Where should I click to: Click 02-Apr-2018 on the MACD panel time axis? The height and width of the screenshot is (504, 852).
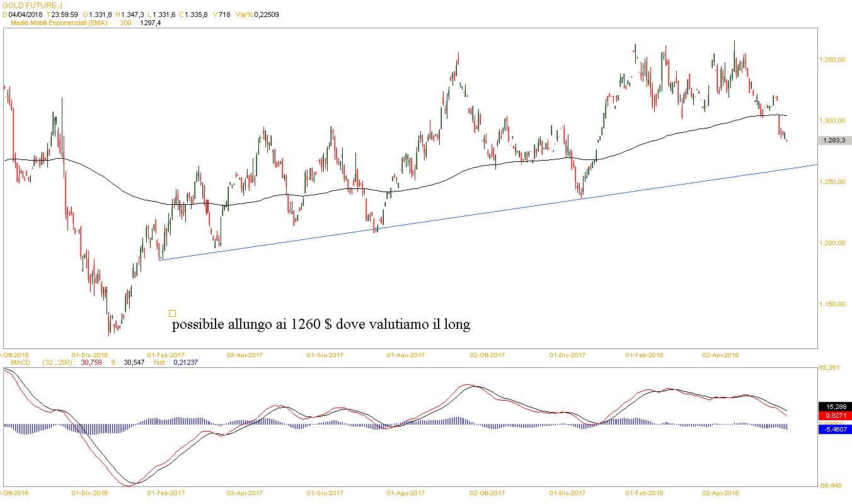[720, 493]
